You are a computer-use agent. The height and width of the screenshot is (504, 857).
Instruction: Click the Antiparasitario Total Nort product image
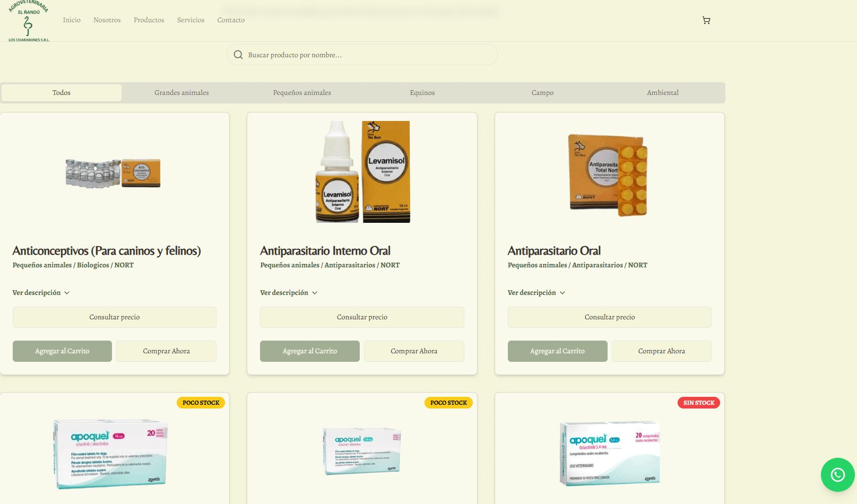pyautogui.click(x=608, y=175)
